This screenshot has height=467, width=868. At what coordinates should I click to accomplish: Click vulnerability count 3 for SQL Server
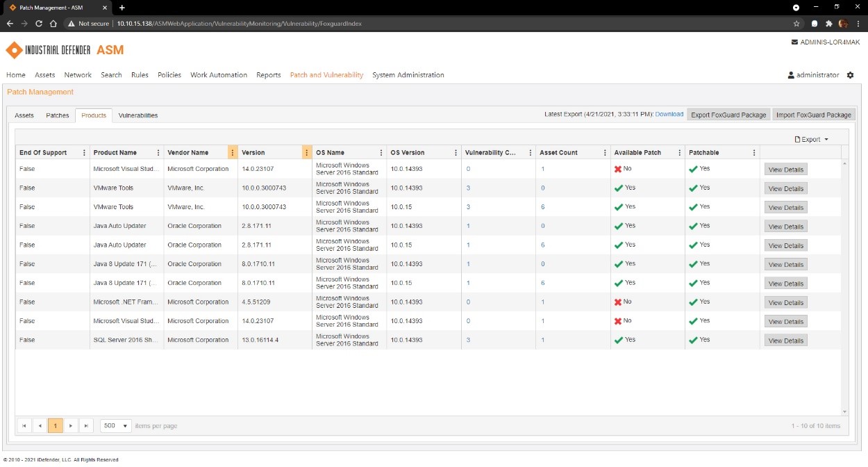pos(469,340)
